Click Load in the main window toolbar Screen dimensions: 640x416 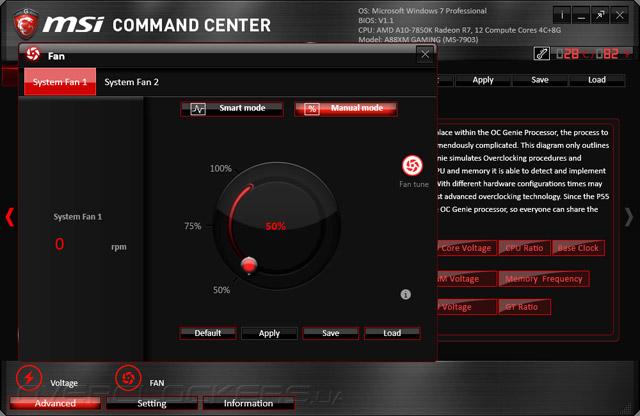point(597,80)
